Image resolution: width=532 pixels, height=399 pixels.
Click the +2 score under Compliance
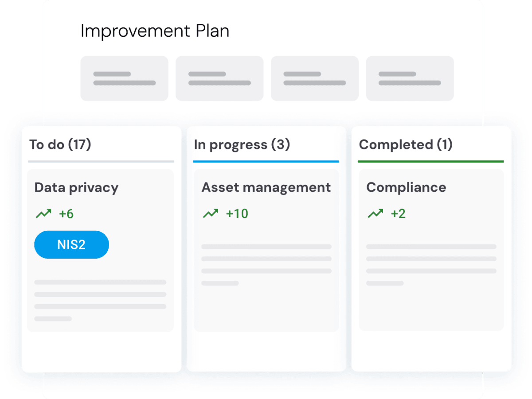(x=398, y=214)
